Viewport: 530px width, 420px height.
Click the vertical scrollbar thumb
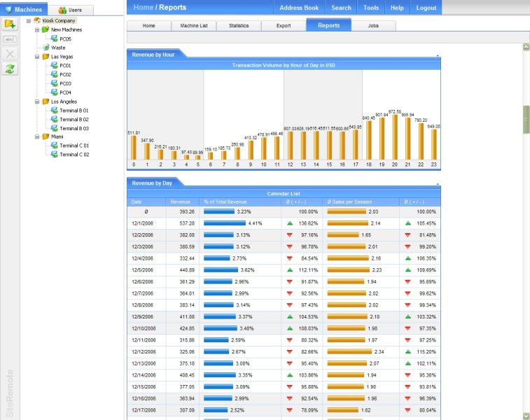click(526, 120)
